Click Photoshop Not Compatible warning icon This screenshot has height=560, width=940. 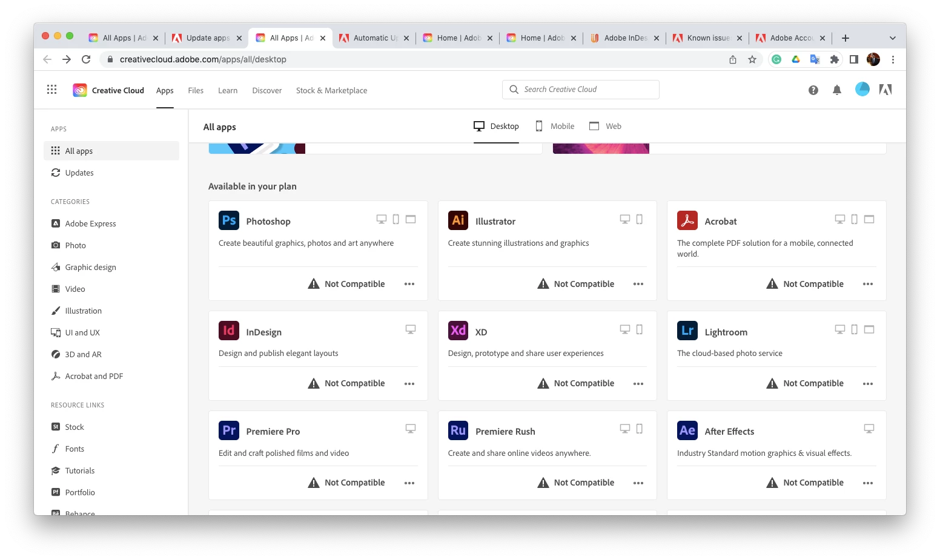314,284
